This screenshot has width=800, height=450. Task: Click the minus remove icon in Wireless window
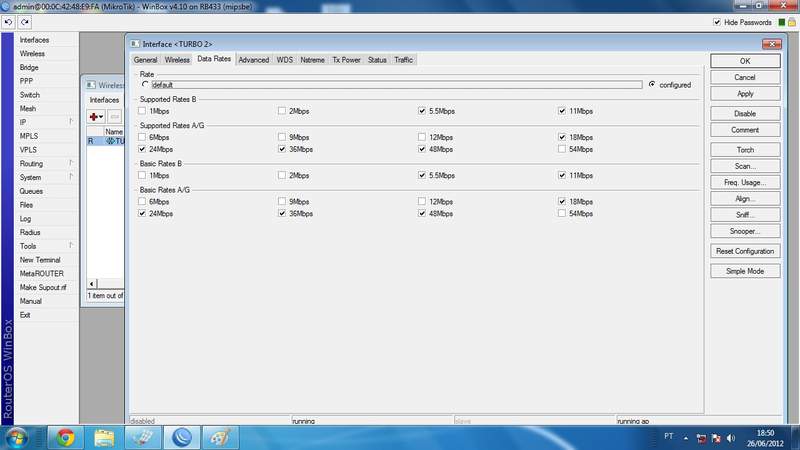(114, 117)
